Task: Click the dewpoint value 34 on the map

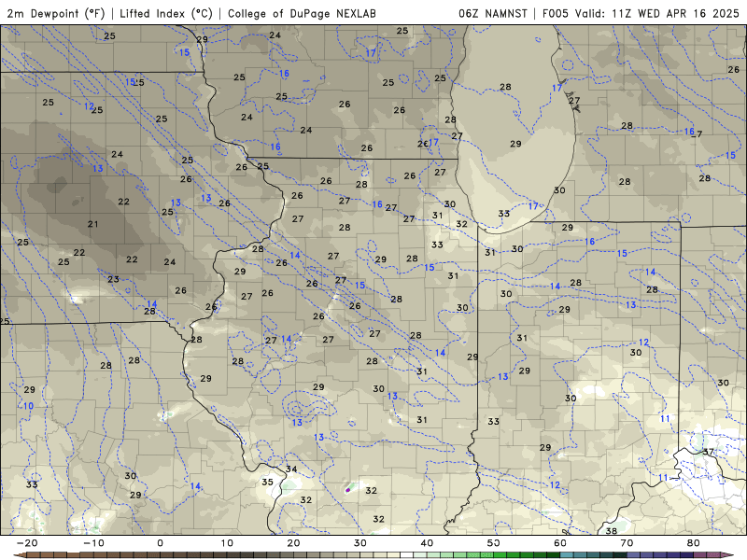Action: (291, 469)
